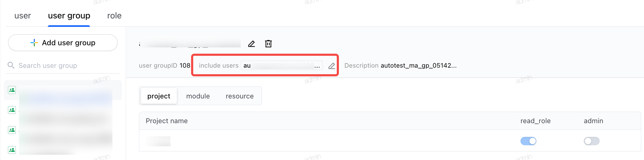Switch to the role tab
The image size is (644, 160).
coord(114,16)
